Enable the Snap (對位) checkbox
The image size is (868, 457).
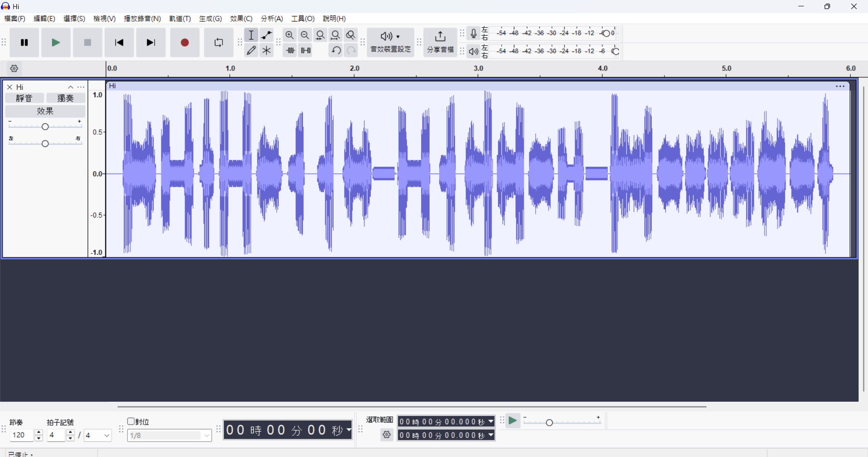[x=131, y=421]
